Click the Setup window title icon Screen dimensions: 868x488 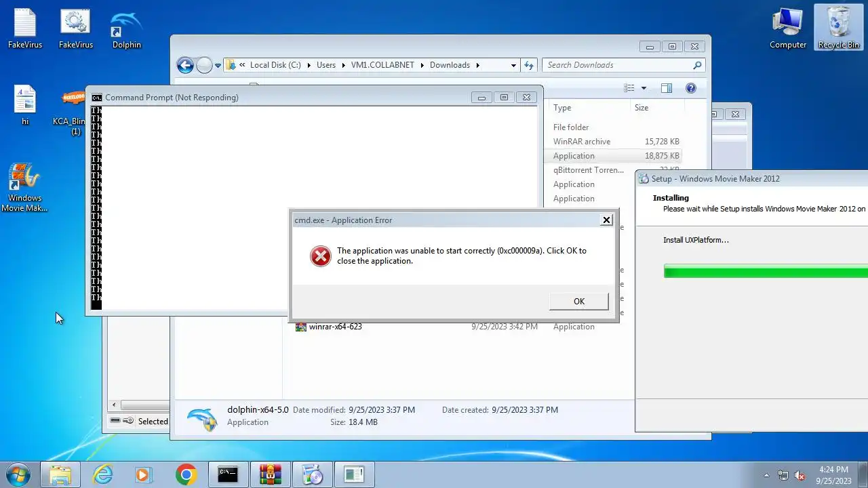coord(644,179)
